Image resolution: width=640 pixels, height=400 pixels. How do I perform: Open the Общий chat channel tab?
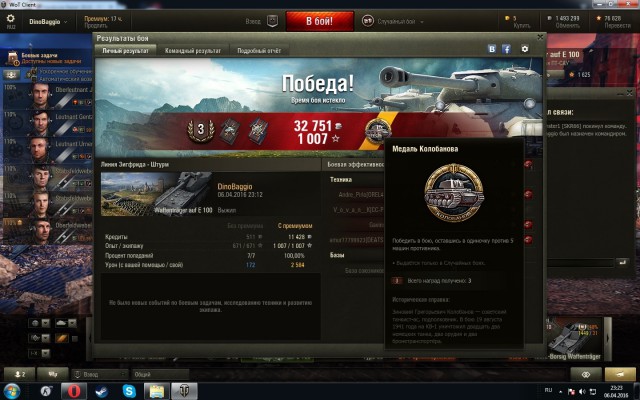tap(160, 374)
